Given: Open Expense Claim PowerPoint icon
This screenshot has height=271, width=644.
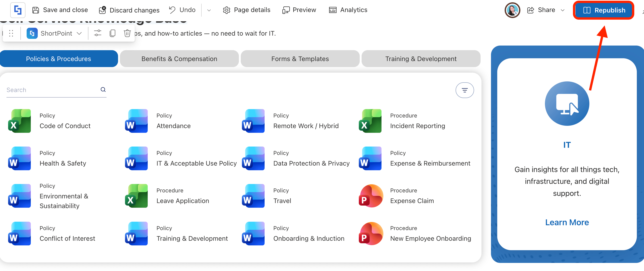Looking at the screenshot, I should pyautogui.click(x=371, y=196).
